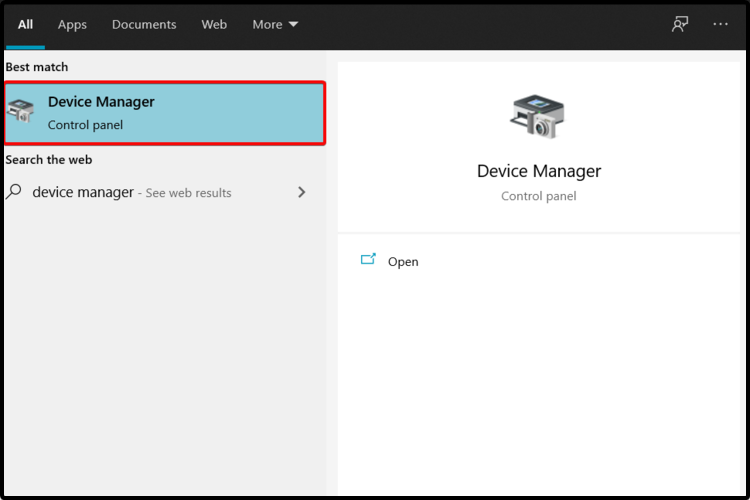750x500 pixels.
Task: Click the magnifier icon beside the web search suggestion
Action: pyautogui.click(x=14, y=192)
